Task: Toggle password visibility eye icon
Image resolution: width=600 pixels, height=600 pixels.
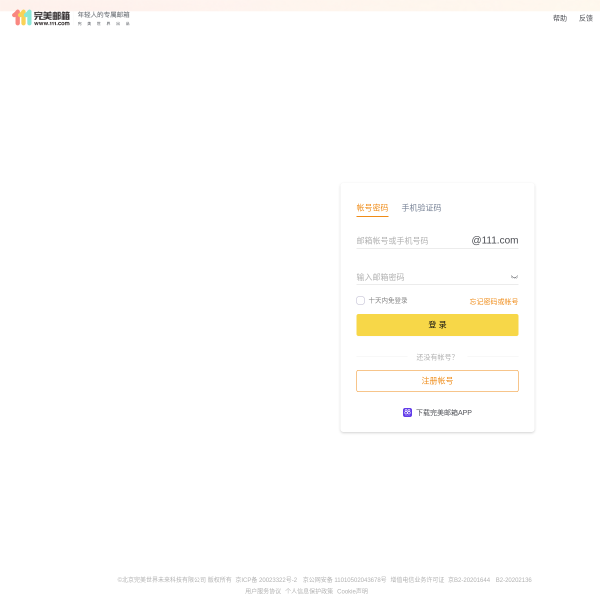Action: 514,277
